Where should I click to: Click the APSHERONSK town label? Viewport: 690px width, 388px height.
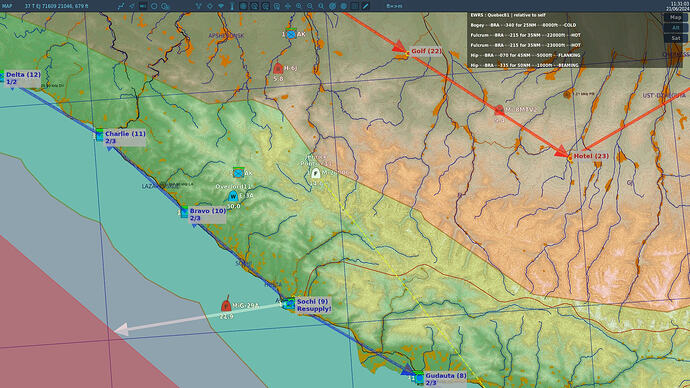coord(226,36)
